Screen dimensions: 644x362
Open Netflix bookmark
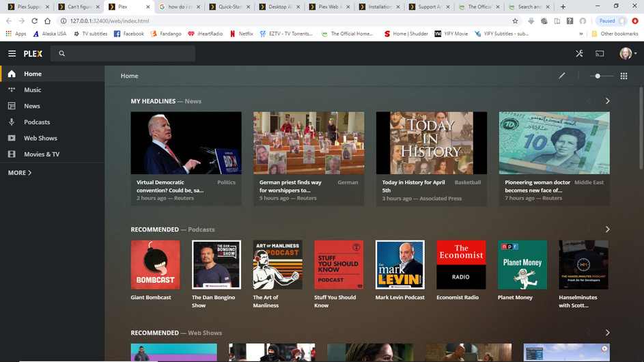tap(242, 33)
